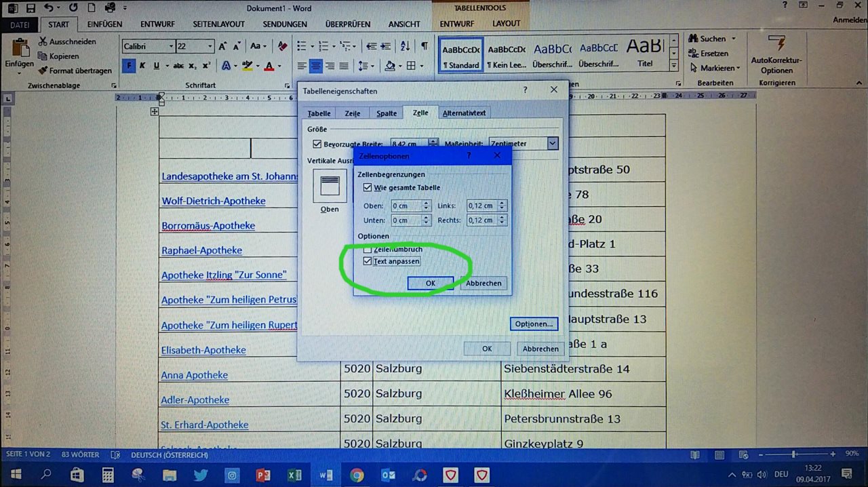Screen dimensions: 868x487
Task: Click the zoom slider in status bar
Action: (x=794, y=454)
